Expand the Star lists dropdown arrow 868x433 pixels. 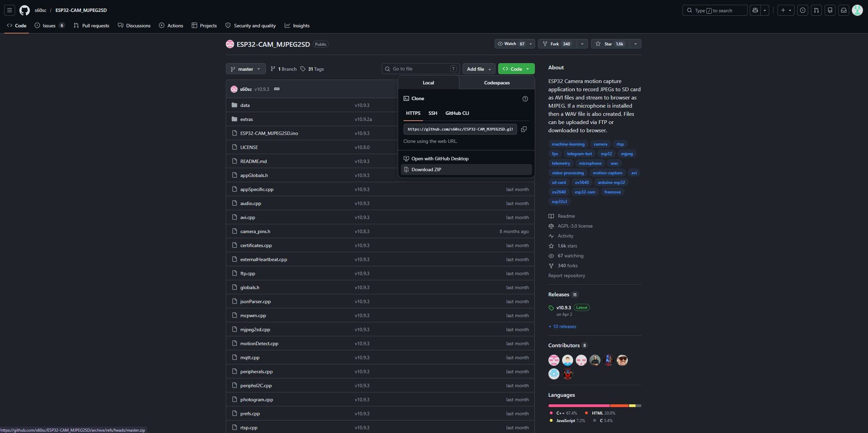(635, 44)
